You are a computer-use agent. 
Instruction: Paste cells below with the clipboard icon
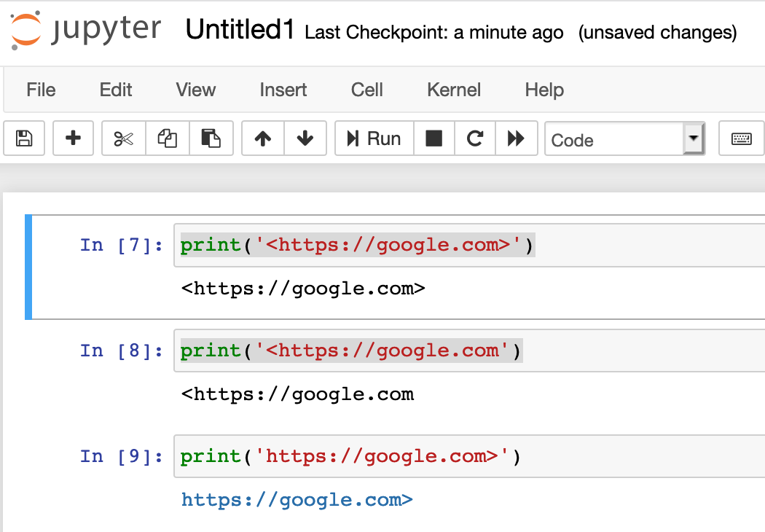click(211, 138)
